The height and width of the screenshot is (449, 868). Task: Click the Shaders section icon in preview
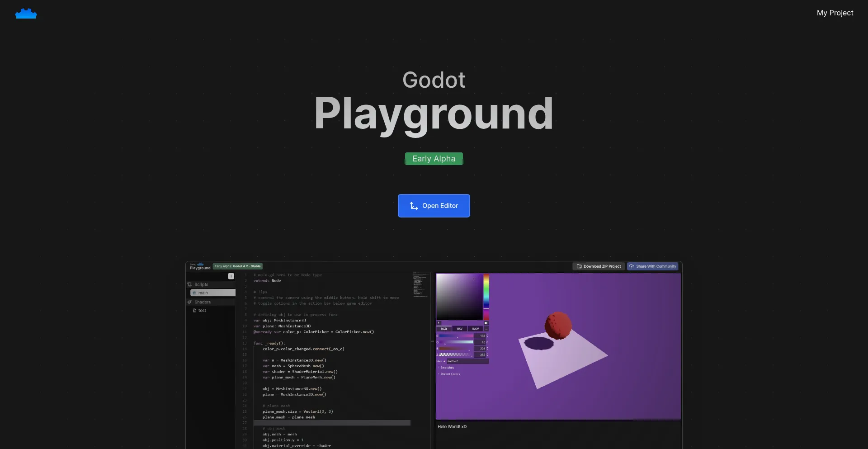click(190, 302)
